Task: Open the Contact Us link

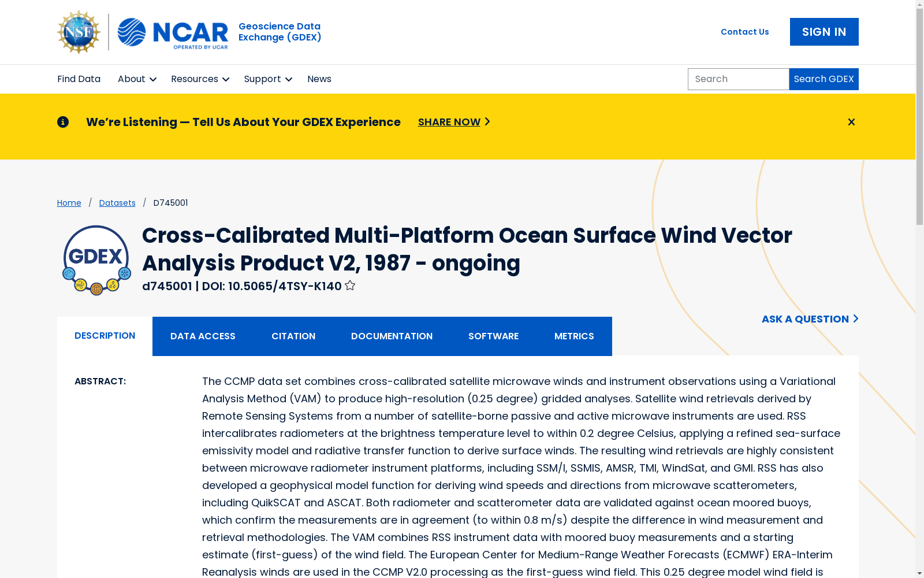Action: click(744, 32)
